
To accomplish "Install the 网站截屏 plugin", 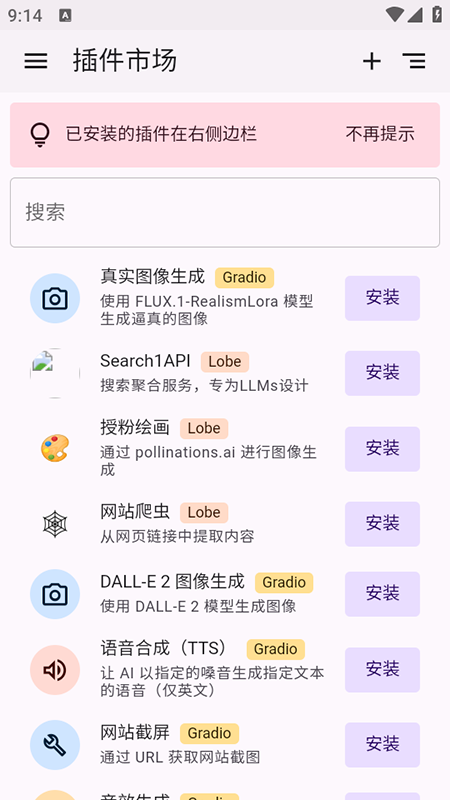I will [382, 745].
